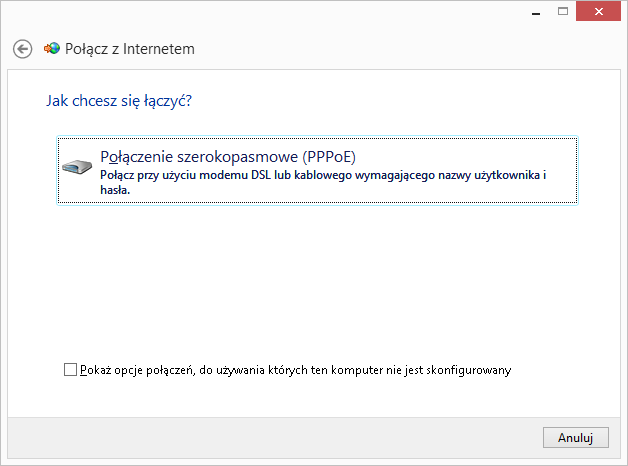
Task: Click the 'Połącz z Internetem' title text
Action: (130, 48)
